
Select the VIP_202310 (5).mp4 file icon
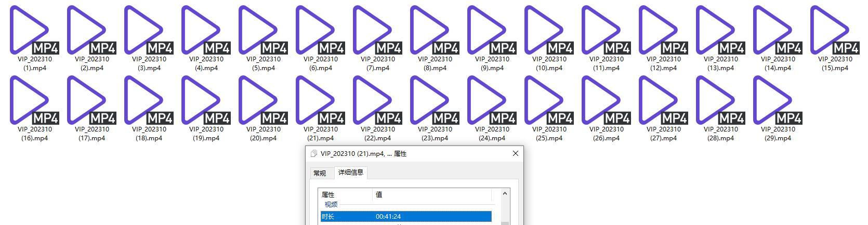[x=263, y=30]
